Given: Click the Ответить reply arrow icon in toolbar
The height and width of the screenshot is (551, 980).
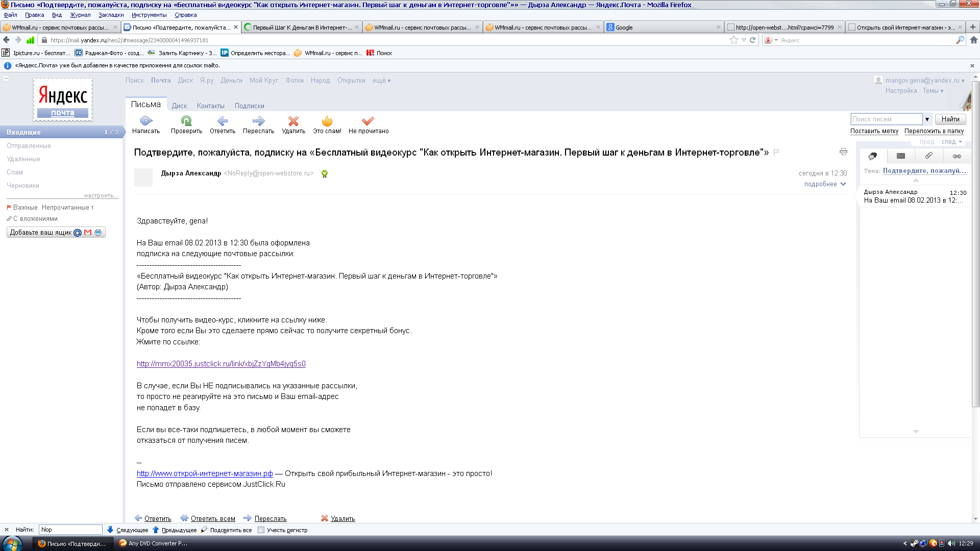Looking at the screenshot, I should point(223,121).
